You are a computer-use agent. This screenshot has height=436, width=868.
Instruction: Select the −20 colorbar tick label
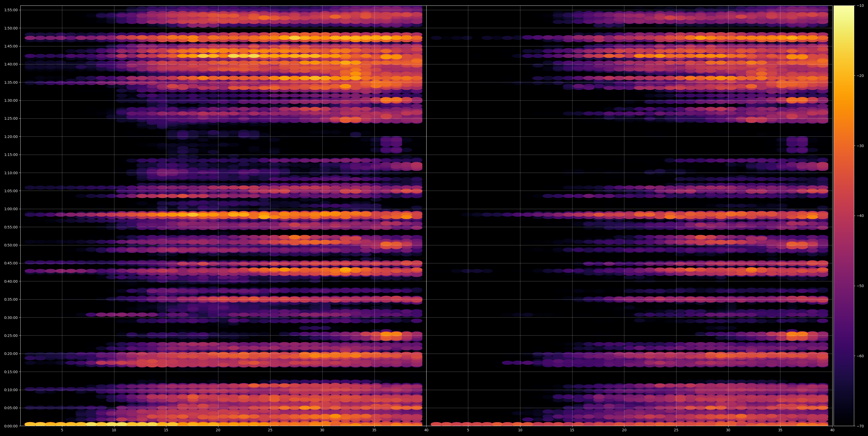860,76
